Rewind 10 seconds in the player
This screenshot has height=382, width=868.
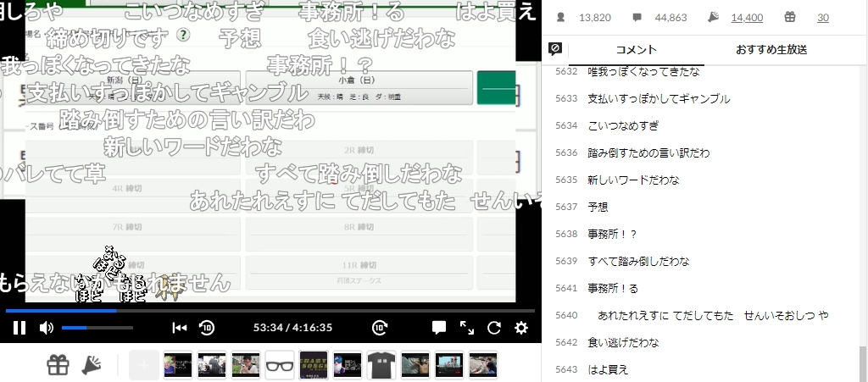206,328
